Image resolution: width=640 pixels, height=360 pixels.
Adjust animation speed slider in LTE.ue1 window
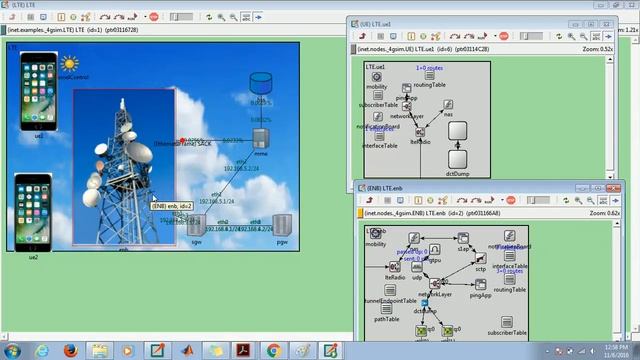pyautogui.click(x=531, y=36)
